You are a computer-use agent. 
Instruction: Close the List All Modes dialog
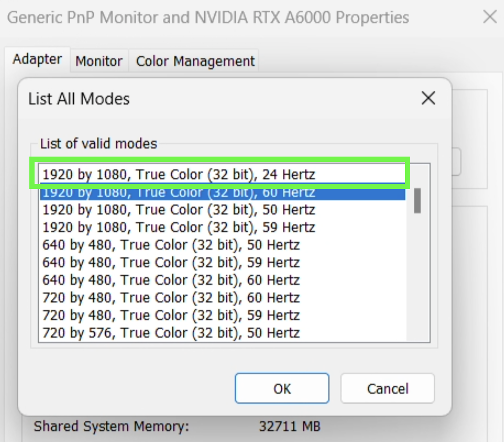(428, 98)
